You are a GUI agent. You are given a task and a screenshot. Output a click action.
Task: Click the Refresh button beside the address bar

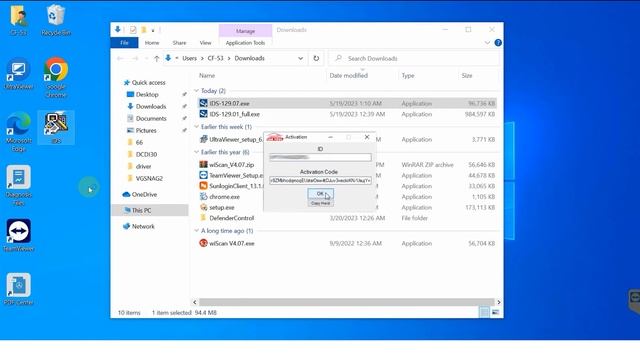tap(316, 58)
